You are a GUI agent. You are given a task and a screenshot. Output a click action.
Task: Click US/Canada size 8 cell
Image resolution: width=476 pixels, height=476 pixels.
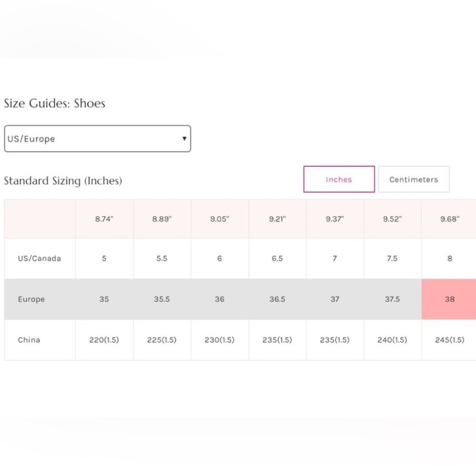coord(449,258)
